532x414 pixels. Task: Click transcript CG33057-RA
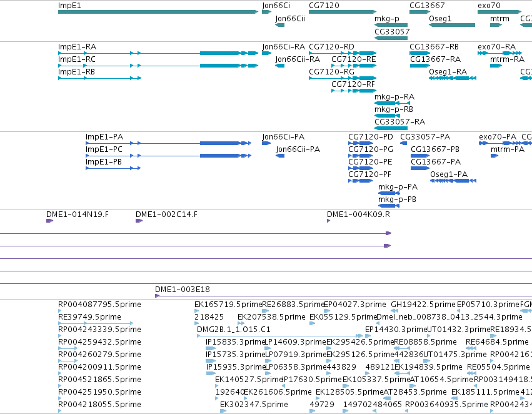point(391,128)
